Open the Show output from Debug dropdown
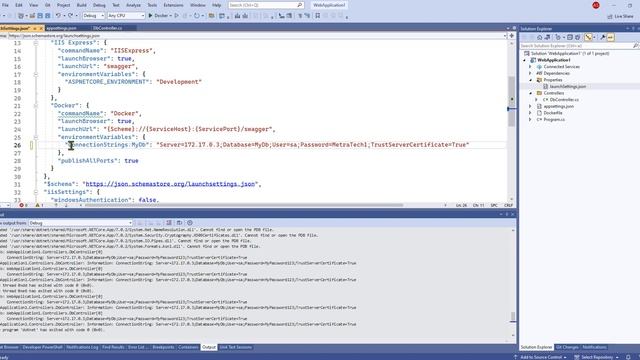Viewport: 640px width, 360px height. (80, 223)
